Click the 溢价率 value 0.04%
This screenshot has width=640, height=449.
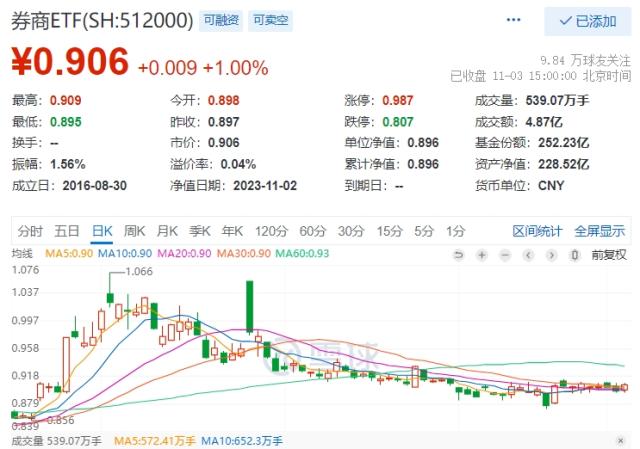pyautogui.click(x=238, y=164)
